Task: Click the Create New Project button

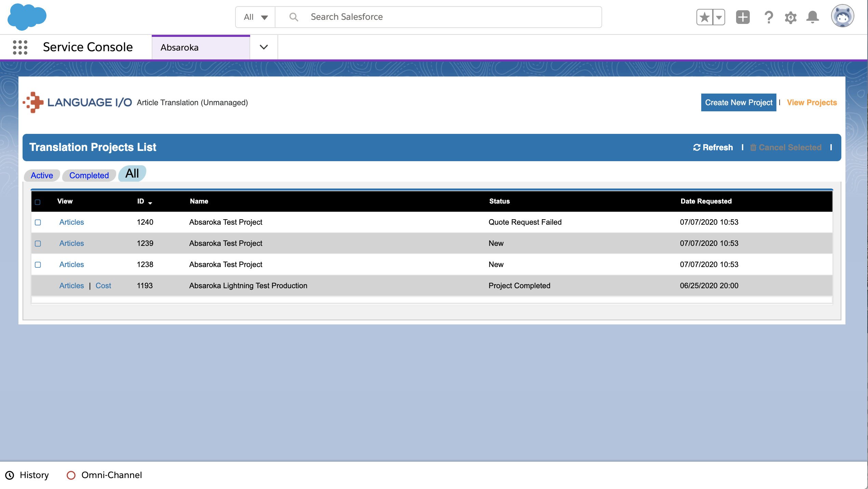Action: point(738,102)
